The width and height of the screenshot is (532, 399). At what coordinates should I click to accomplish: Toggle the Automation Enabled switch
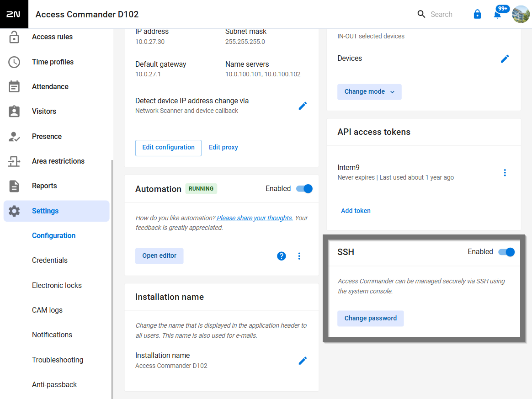pyautogui.click(x=304, y=189)
